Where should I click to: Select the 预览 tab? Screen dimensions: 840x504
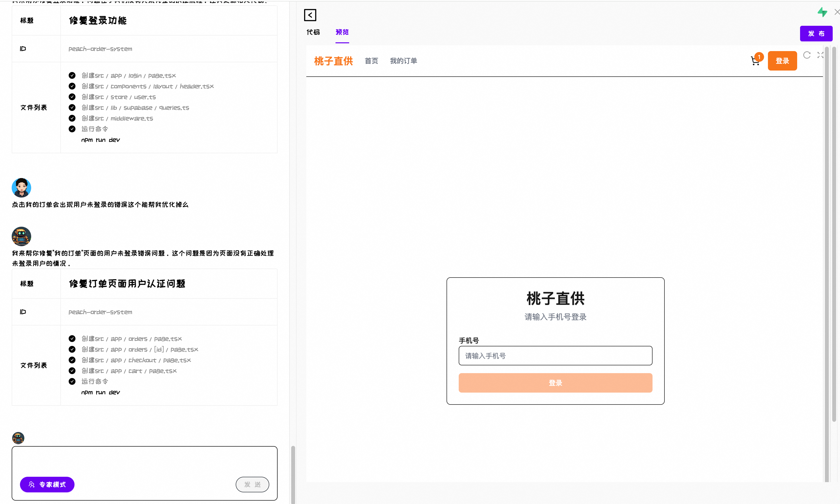[x=342, y=32]
